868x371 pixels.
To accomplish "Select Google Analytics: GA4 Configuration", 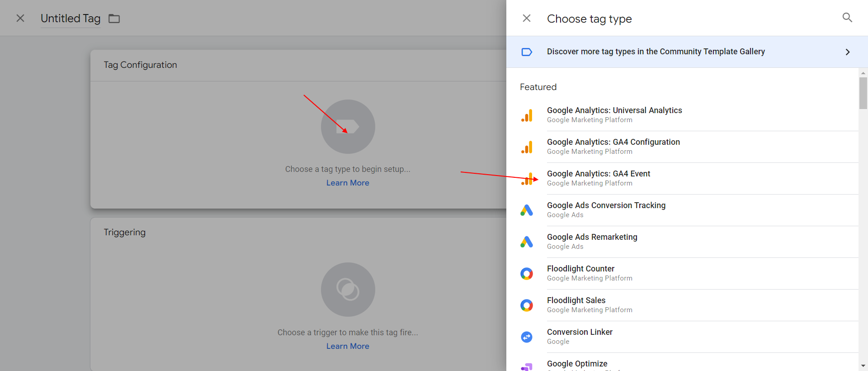I will (x=613, y=142).
